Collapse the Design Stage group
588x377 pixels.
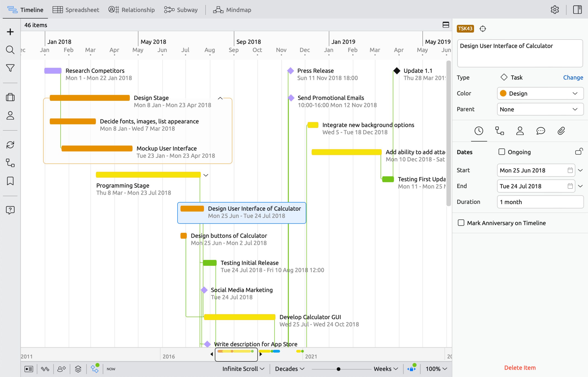tap(220, 98)
